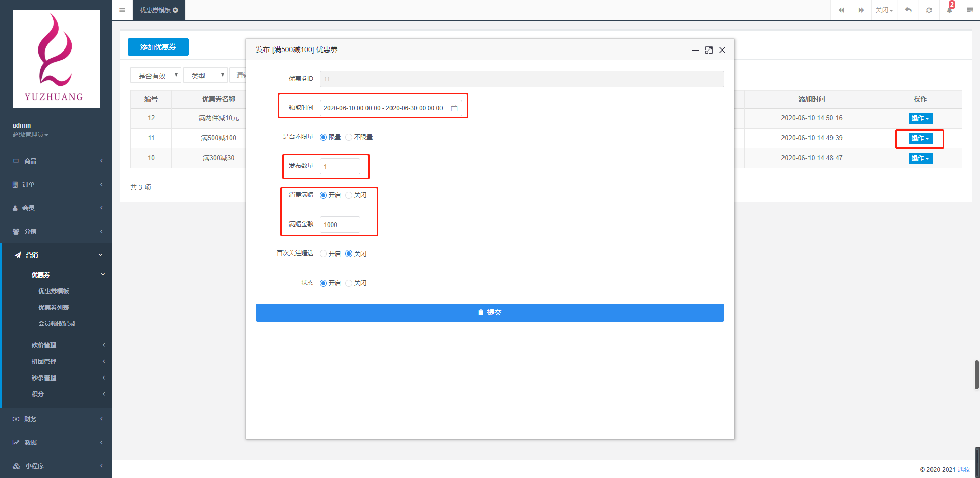Click the 遇妆 footer link
Viewport: 980px width, 478px height.
coord(964,470)
